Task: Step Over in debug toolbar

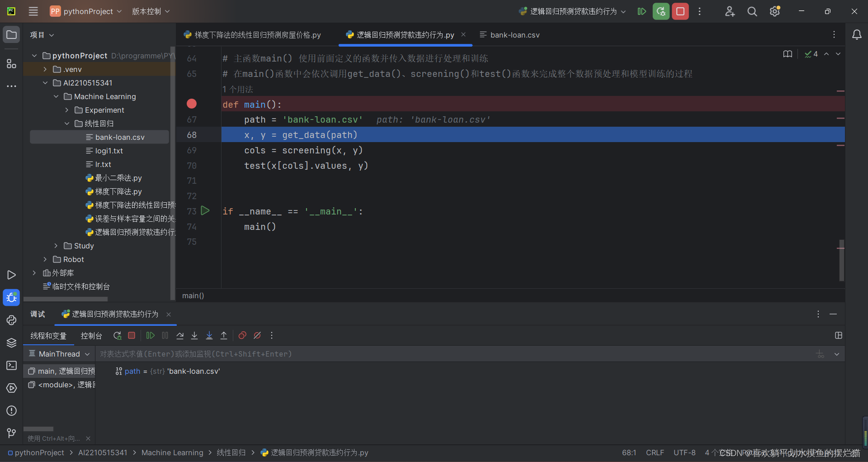Action: 180,336
